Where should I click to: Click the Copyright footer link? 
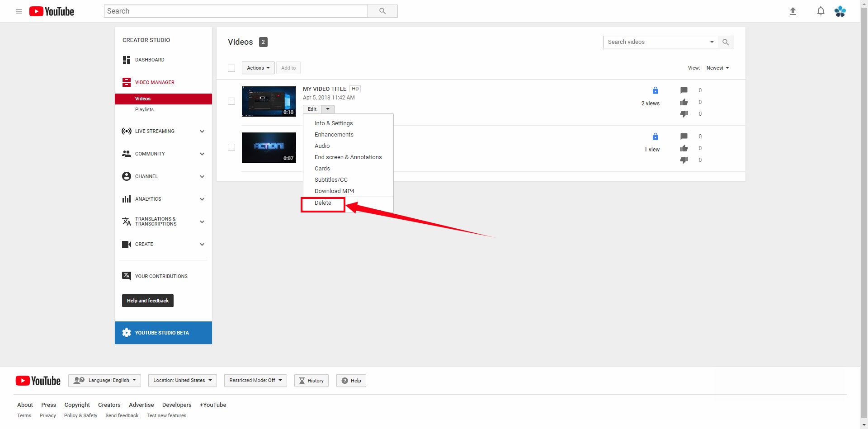[x=77, y=405]
